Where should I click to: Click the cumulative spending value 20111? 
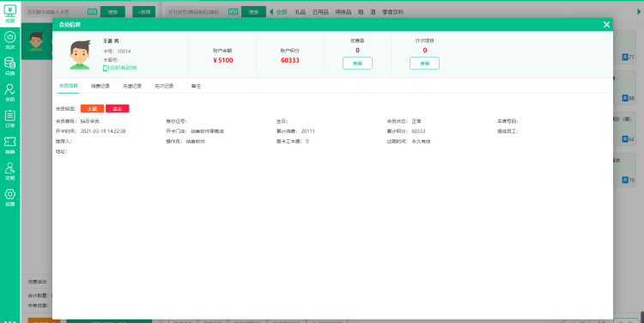coord(308,131)
